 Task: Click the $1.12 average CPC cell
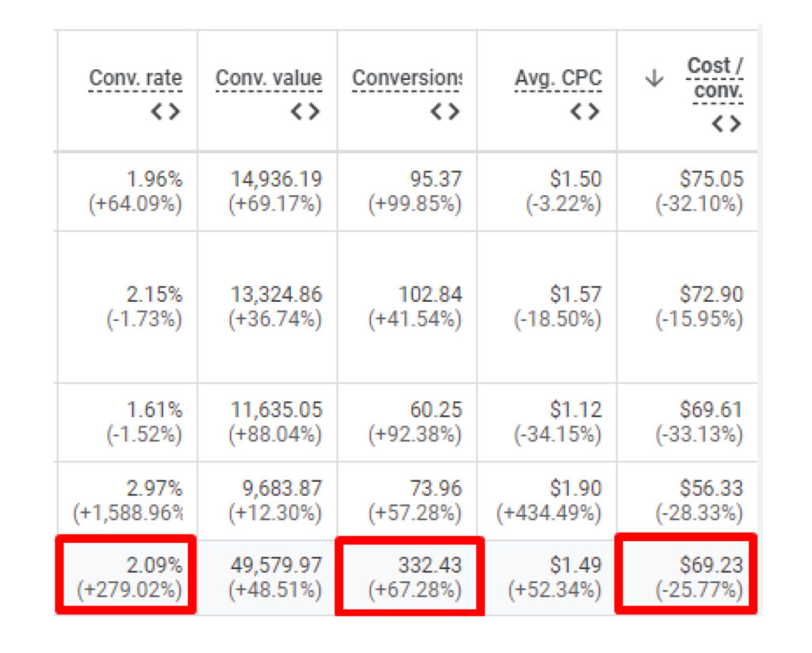tap(576, 410)
